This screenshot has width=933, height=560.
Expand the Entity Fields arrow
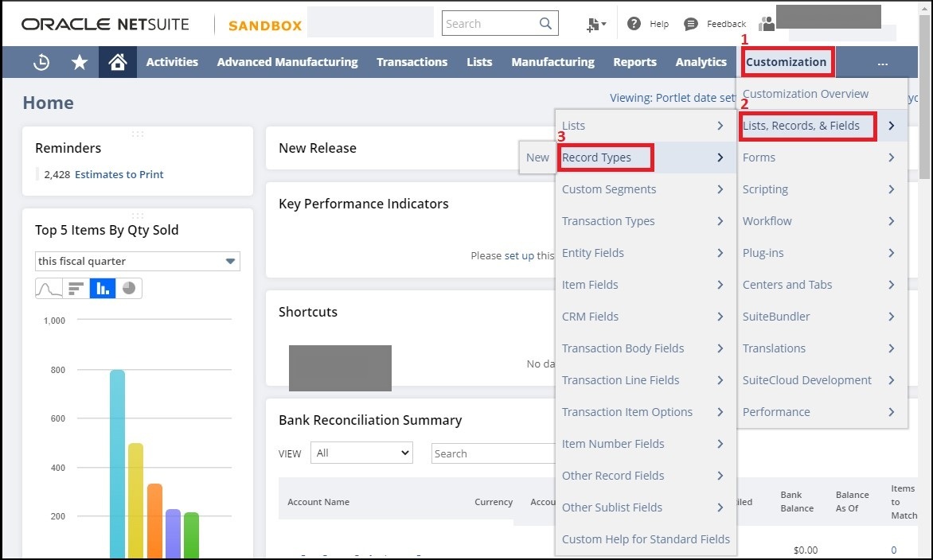point(720,253)
